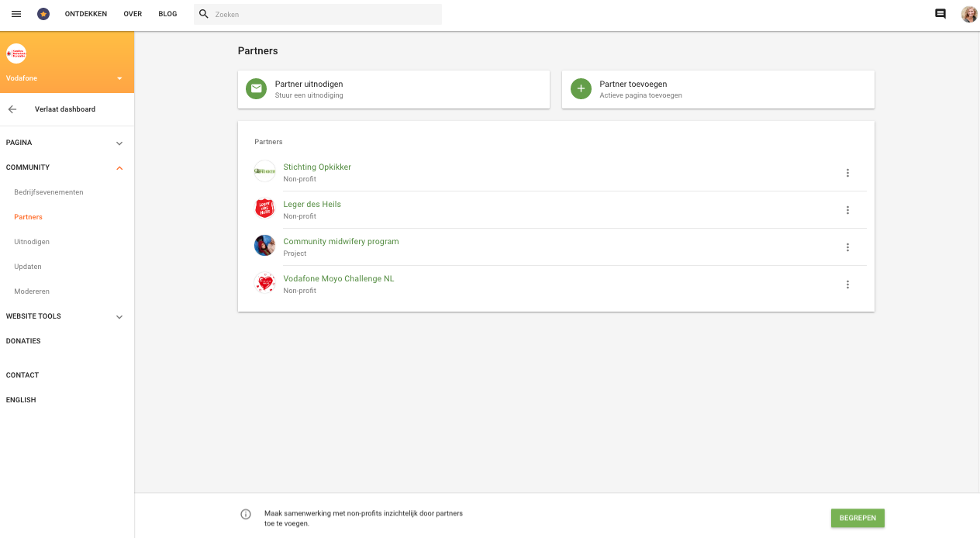Open OVER in top navigation
The image size is (980, 538).
point(133,14)
